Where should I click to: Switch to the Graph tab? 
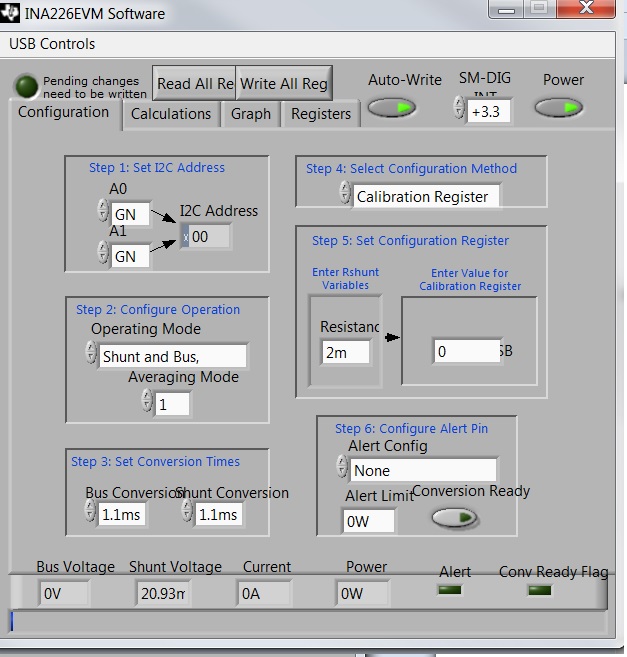click(x=251, y=114)
